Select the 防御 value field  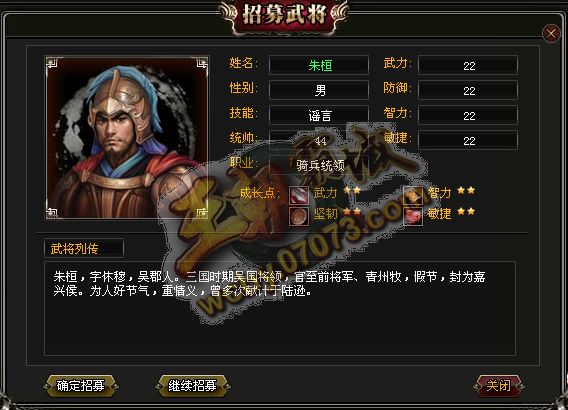[x=468, y=91]
